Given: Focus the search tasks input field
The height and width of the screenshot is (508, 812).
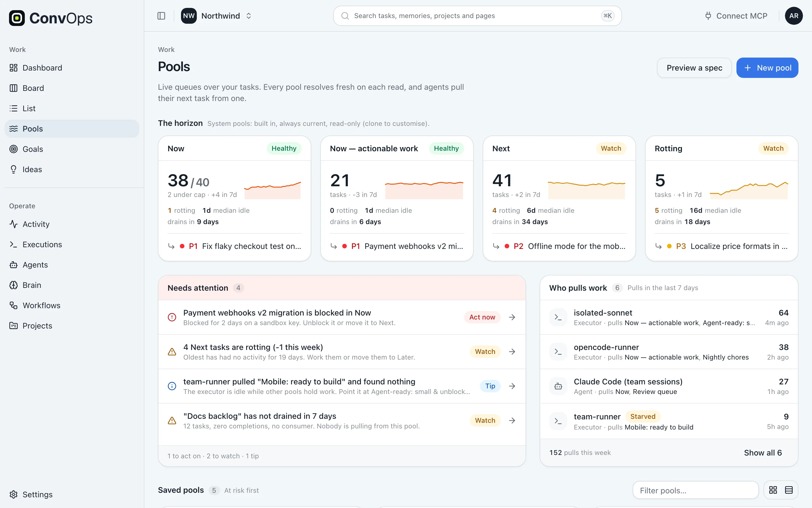Looking at the screenshot, I should [x=477, y=16].
